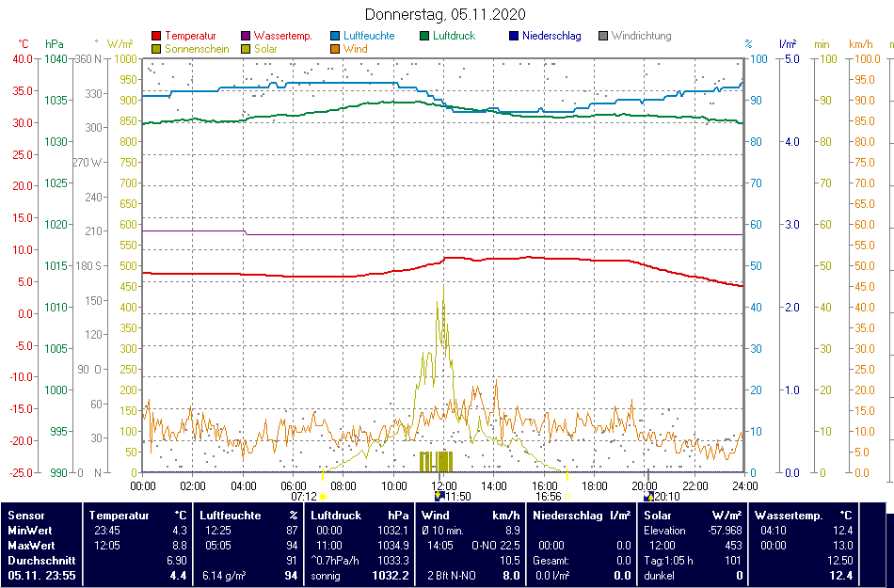894x588 pixels.
Task: Click the orange Wind legend swatch
Action: pos(335,49)
